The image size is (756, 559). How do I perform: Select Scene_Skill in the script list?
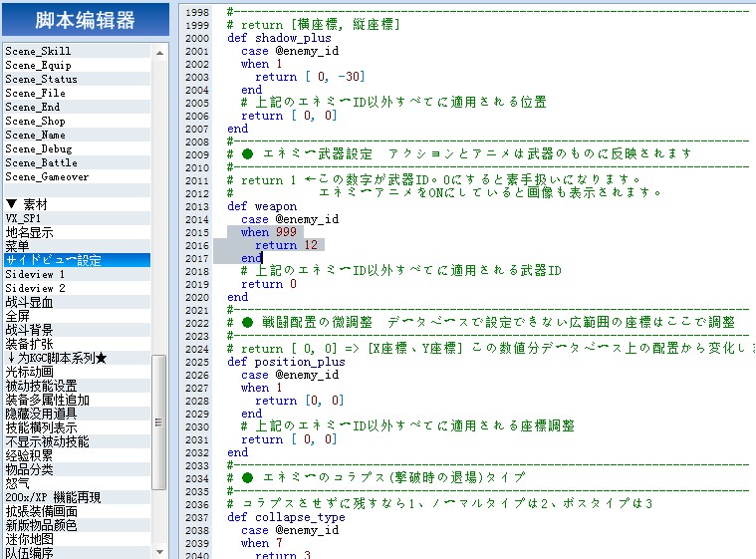pyautogui.click(x=78, y=51)
